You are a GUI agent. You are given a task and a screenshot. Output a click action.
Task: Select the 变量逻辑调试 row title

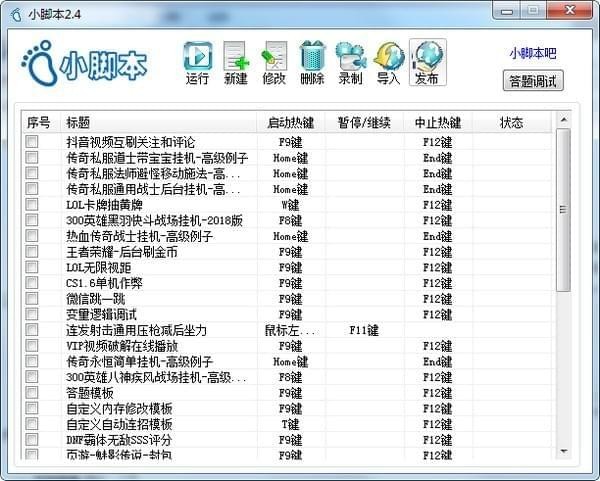[x=101, y=315]
